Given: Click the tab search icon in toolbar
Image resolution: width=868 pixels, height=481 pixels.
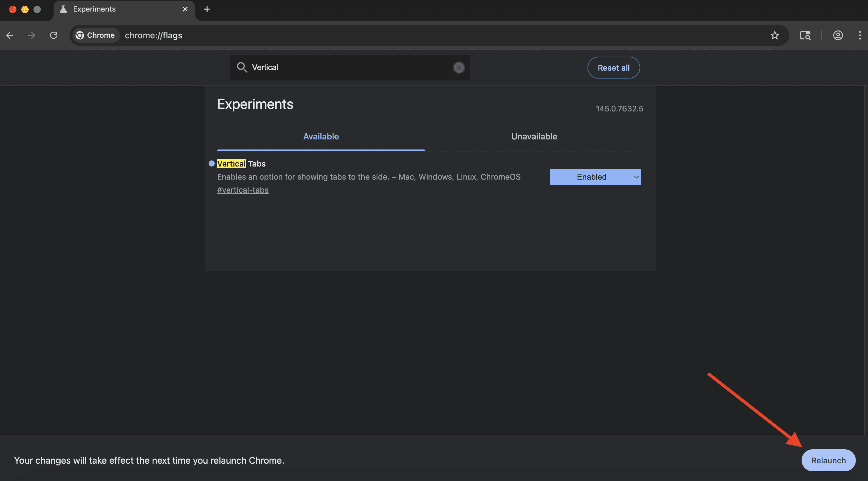Looking at the screenshot, I should (805, 35).
